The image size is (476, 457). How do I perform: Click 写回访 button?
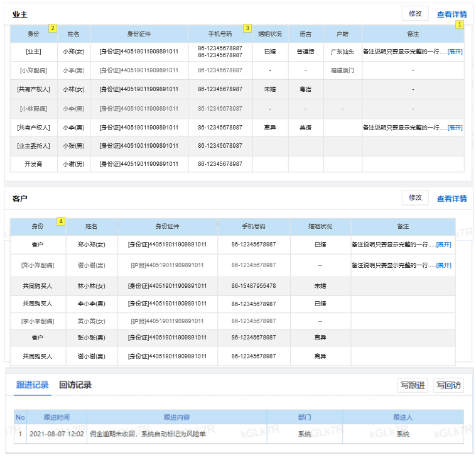pyautogui.click(x=448, y=385)
